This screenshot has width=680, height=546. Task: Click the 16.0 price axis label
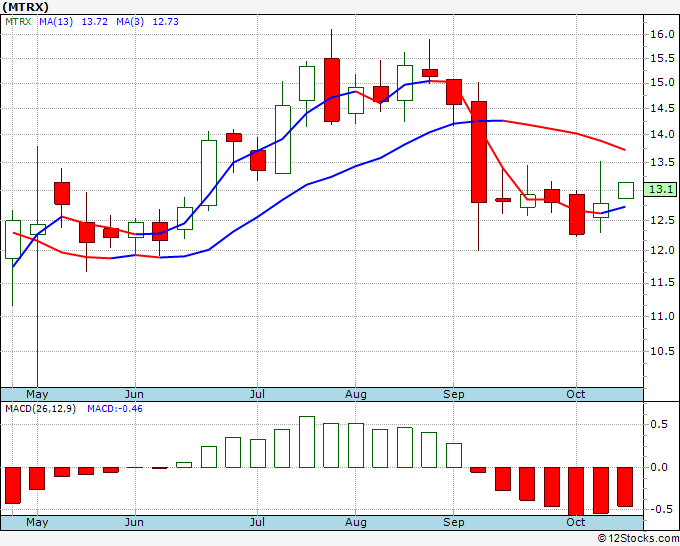(x=662, y=34)
